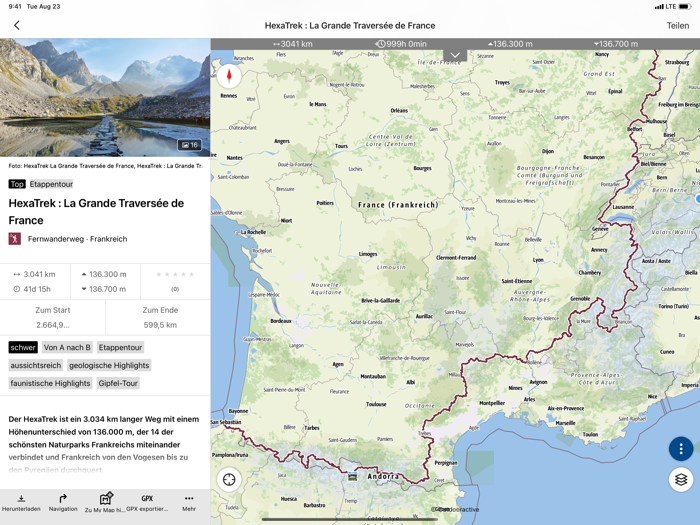Image resolution: width=700 pixels, height=525 pixels.
Task: Tap the mountain lake header photo
Action: coord(105,97)
